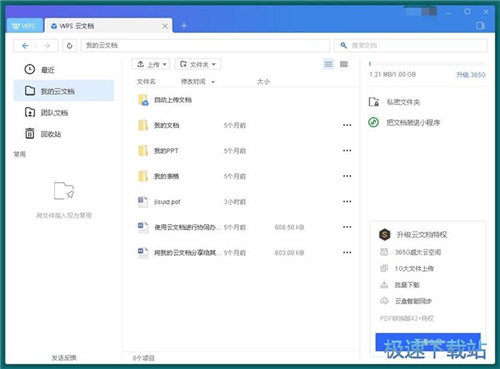Click the 升级 3650 upgrade link
This screenshot has width=500, height=369.
(x=471, y=75)
